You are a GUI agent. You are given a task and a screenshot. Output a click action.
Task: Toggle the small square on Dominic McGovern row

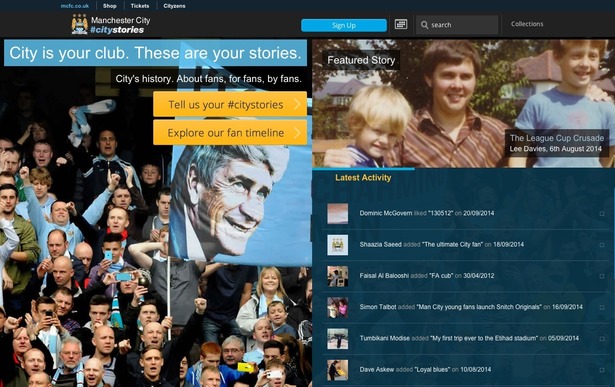pos(602,214)
